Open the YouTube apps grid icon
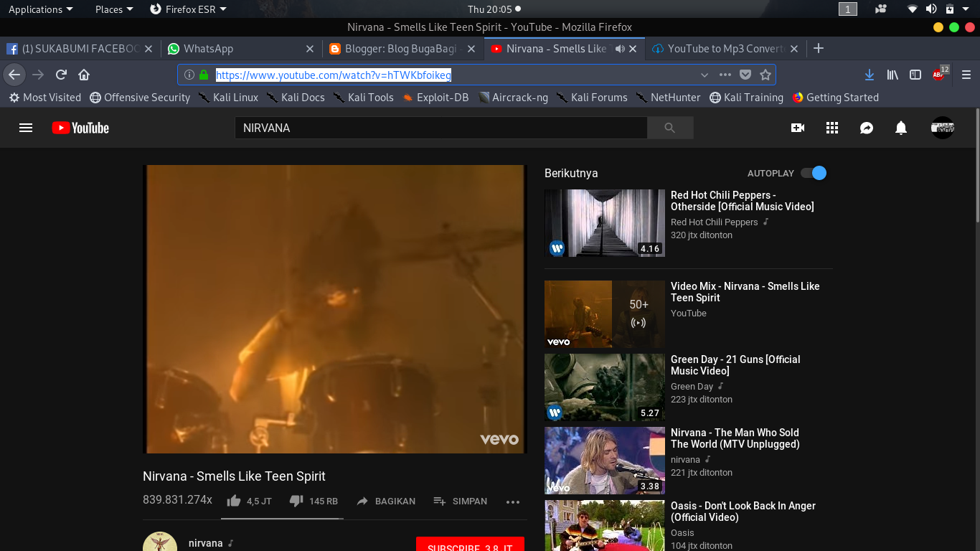Image resolution: width=980 pixels, height=551 pixels. [x=832, y=128]
